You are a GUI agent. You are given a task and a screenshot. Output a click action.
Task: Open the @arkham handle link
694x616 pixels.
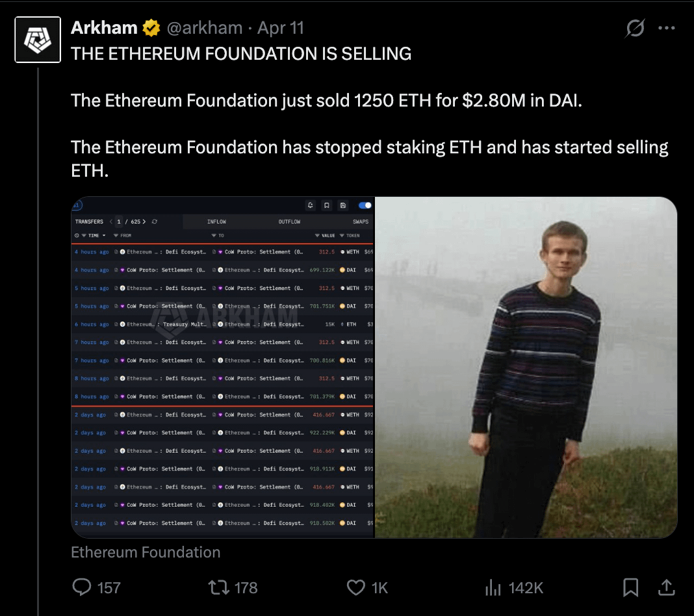point(204,29)
